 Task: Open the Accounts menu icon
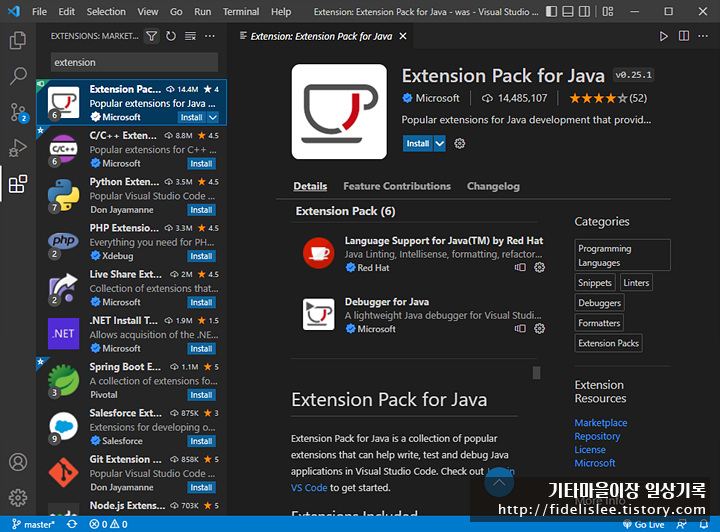[18, 462]
